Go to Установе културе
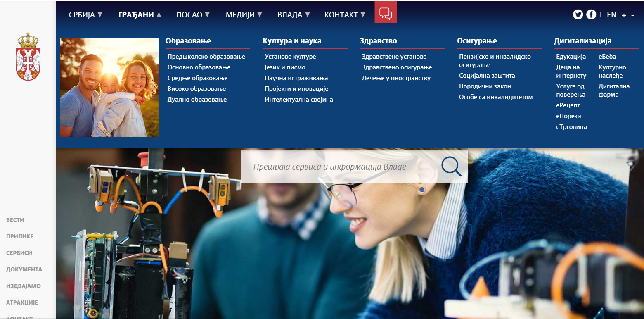 (290, 57)
